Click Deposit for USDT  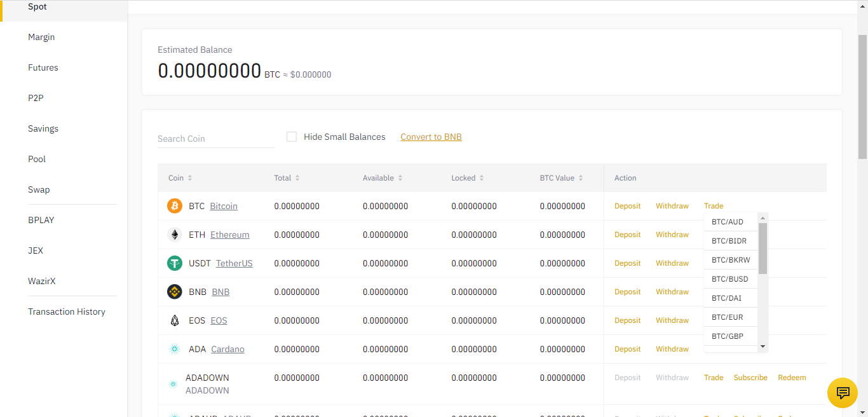click(627, 263)
